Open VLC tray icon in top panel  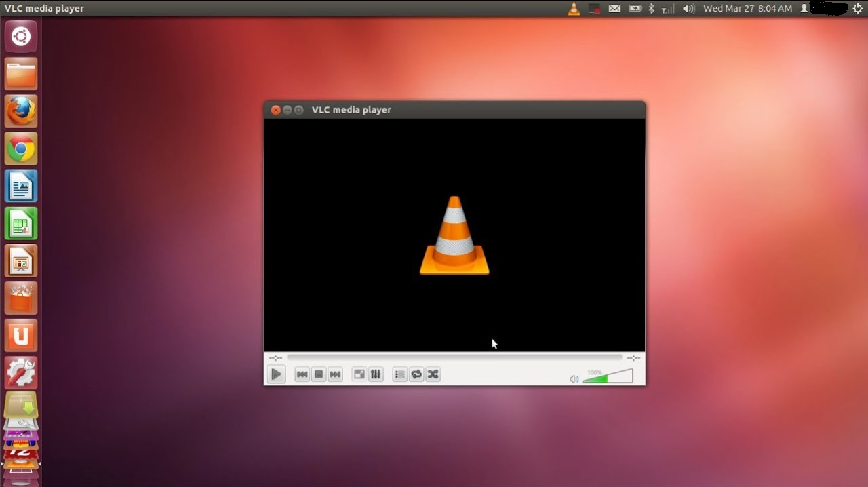tap(574, 9)
